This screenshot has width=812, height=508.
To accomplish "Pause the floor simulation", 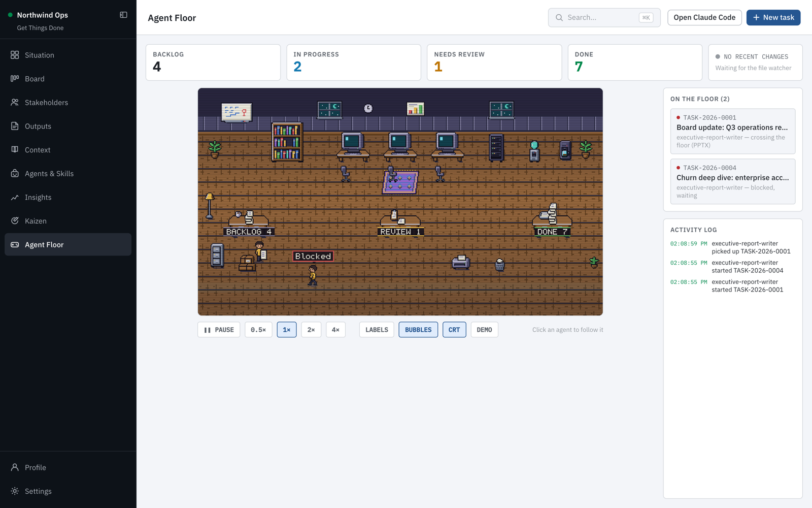I will coord(219,330).
